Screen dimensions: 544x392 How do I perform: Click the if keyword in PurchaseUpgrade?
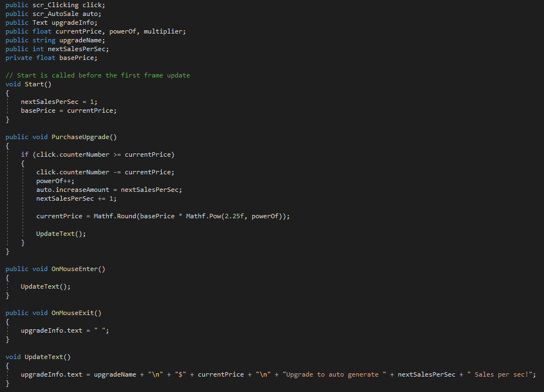point(25,154)
